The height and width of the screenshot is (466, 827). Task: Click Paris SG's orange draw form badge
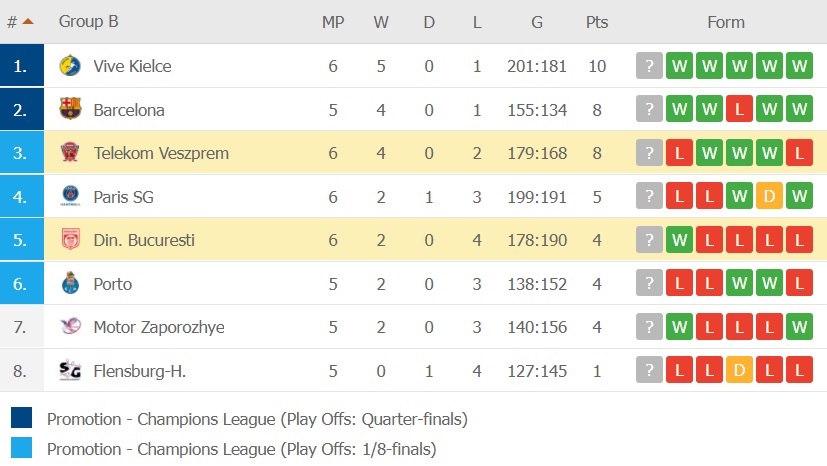(x=770, y=197)
